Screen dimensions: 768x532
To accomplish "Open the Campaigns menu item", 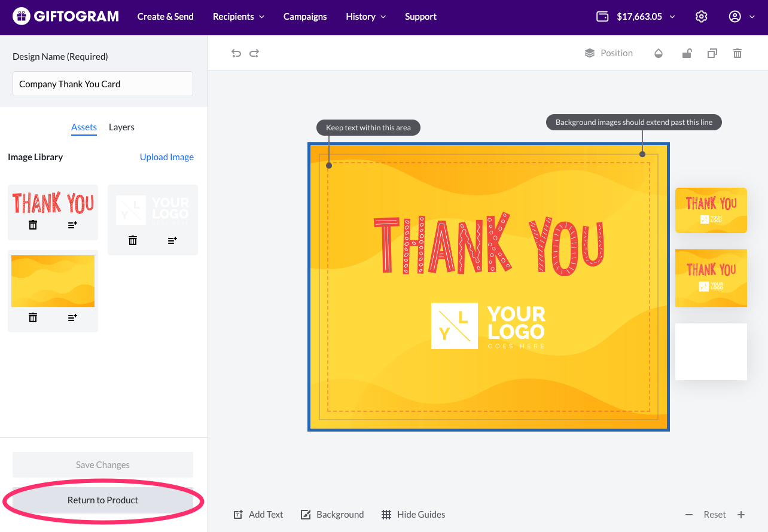I will point(305,17).
